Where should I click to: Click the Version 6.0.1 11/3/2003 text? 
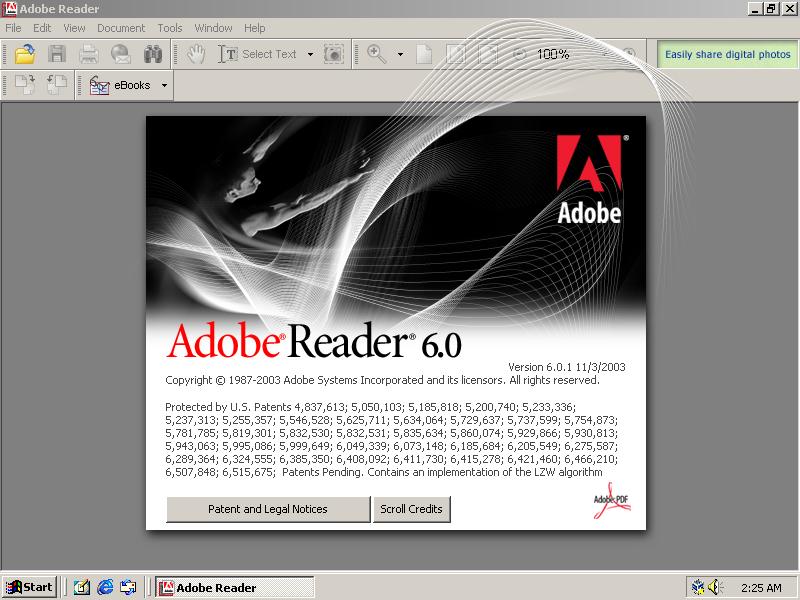566,367
